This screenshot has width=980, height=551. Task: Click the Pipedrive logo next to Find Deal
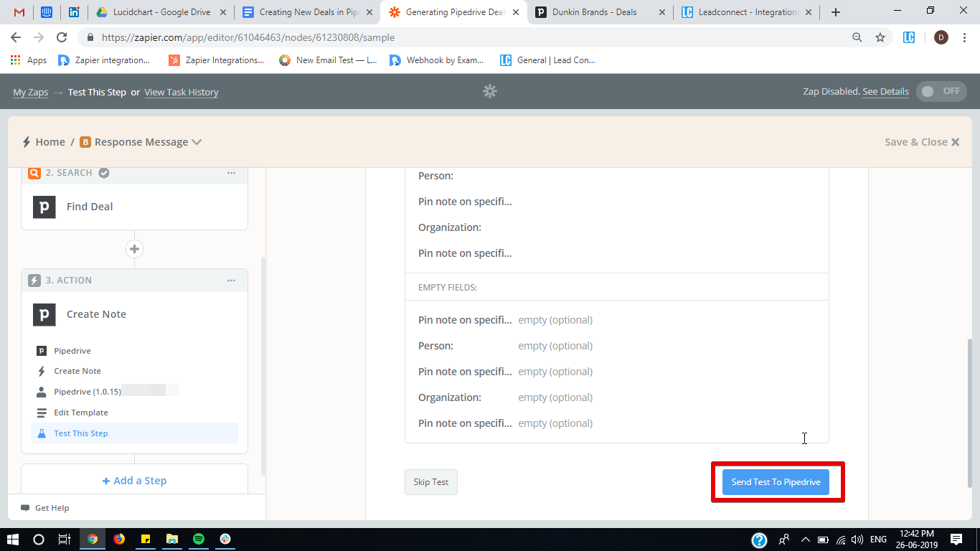(x=44, y=207)
